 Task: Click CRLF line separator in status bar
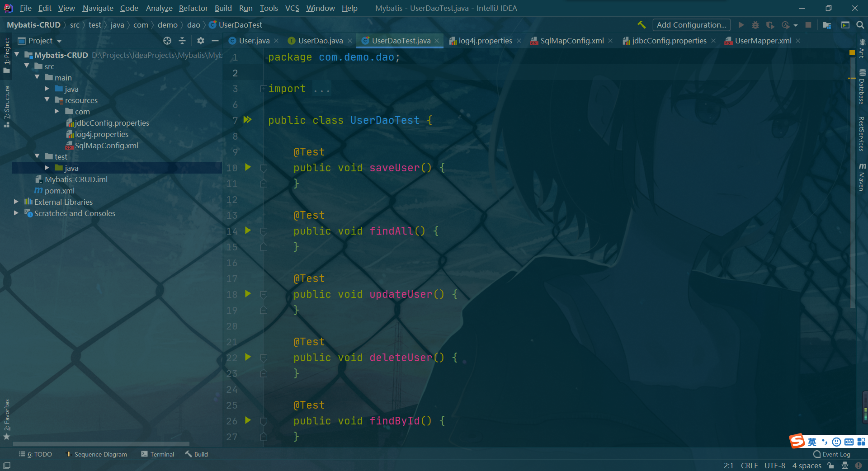(749, 465)
